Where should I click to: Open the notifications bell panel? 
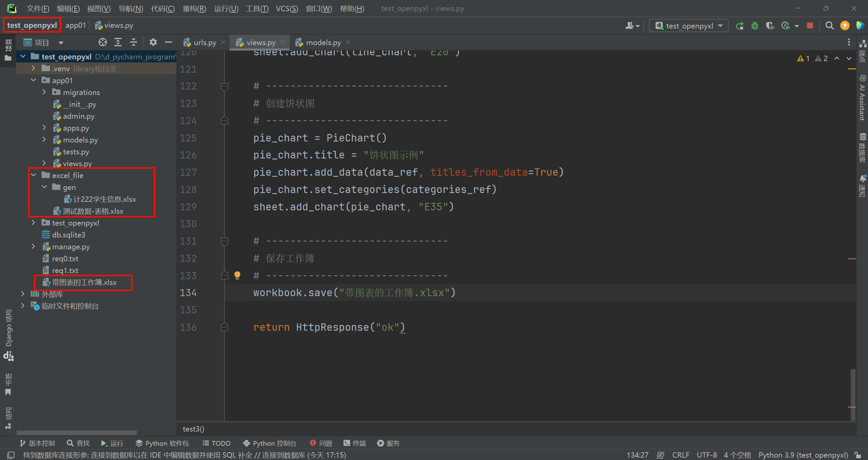click(x=862, y=186)
